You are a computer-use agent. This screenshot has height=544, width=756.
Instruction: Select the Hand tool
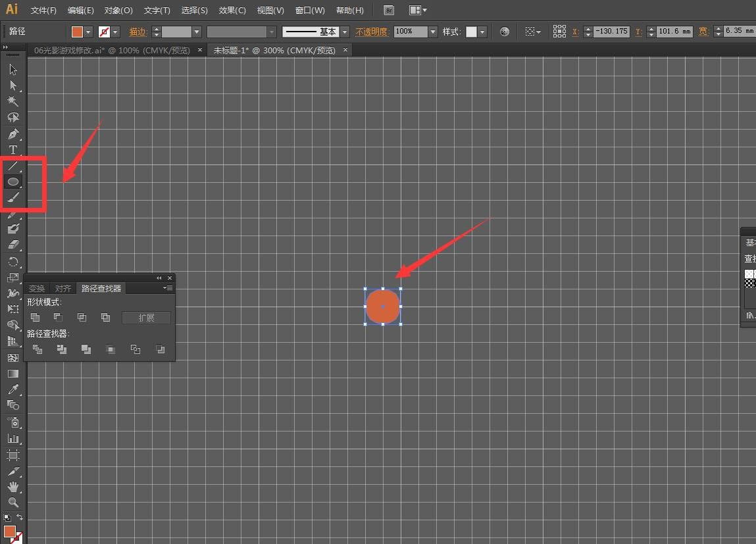[13, 487]
